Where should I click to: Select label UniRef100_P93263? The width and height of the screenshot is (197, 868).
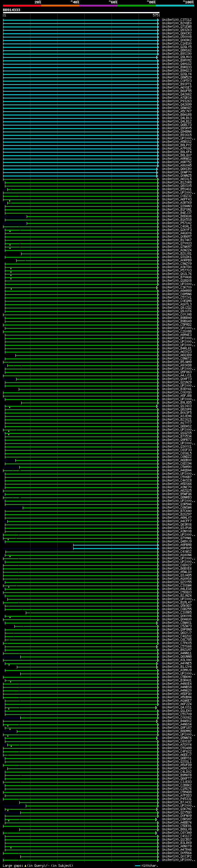(x=177, y=101)
